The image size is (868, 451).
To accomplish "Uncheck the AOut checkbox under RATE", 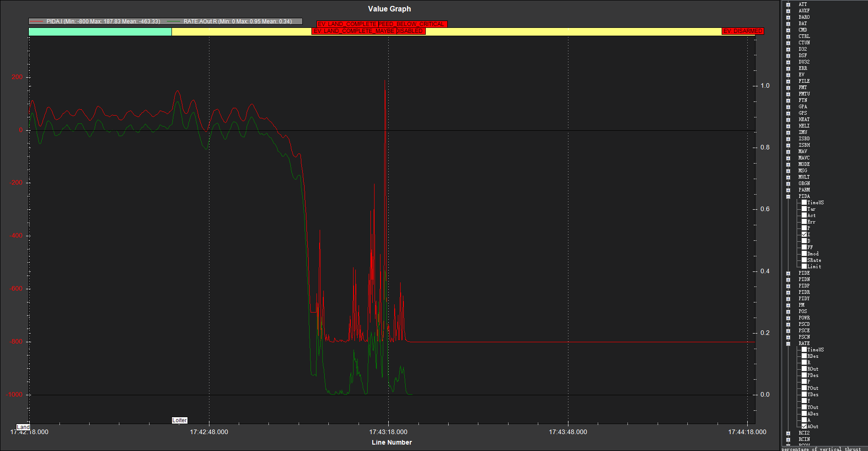I will 804,426.
